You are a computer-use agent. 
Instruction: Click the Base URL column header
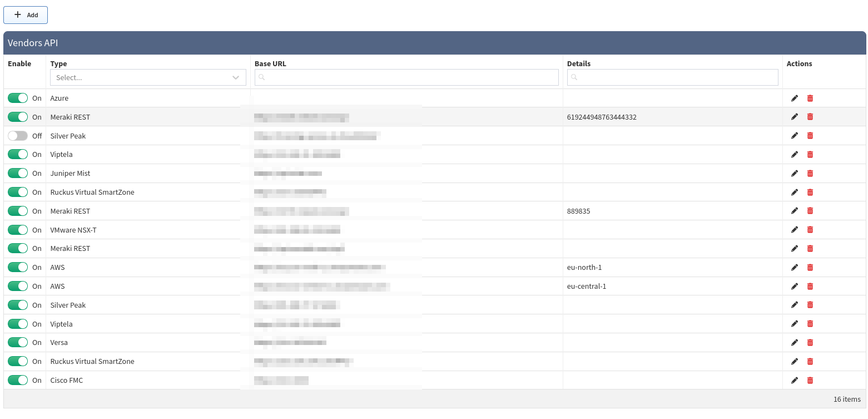270,63
